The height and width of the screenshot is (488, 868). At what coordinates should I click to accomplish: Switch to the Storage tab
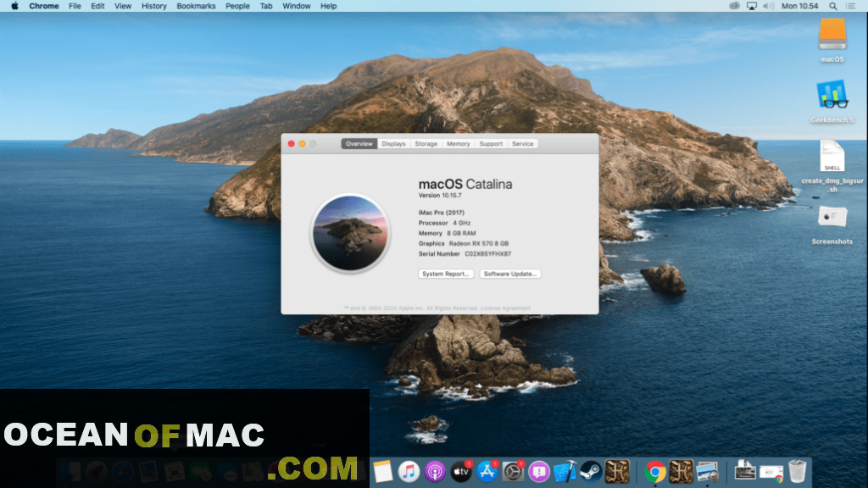coord(426,144)
